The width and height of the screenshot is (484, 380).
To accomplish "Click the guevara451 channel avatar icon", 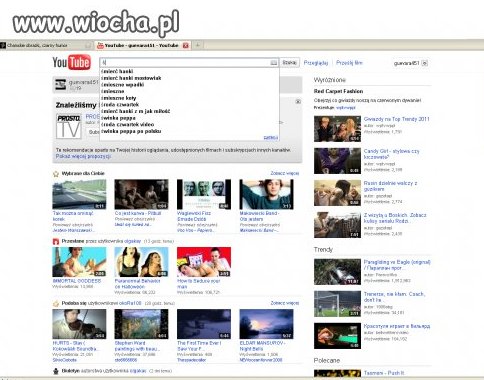I will tap(60, 85).
